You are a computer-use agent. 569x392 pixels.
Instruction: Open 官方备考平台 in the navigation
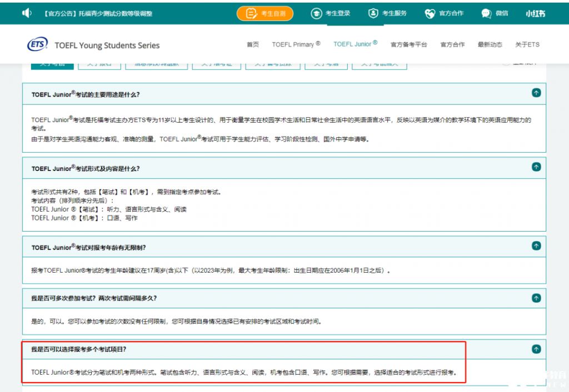click(408, 44)
